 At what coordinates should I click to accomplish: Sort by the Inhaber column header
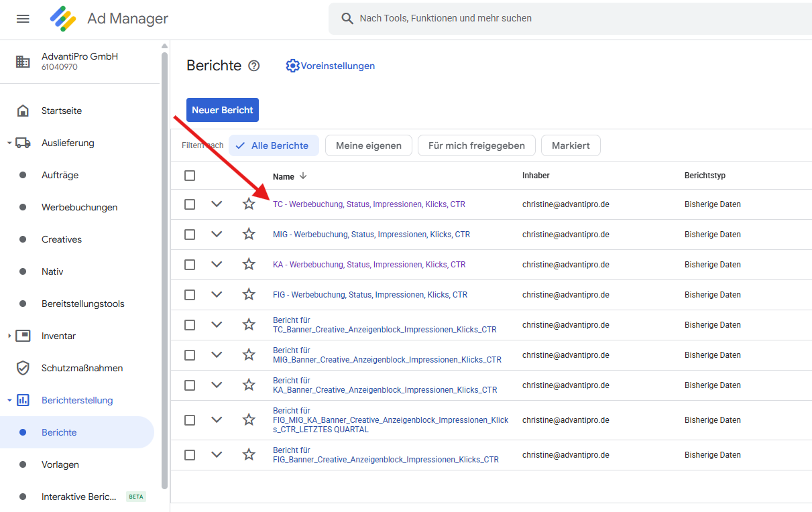pyautogui.click(x=536, y=176)
